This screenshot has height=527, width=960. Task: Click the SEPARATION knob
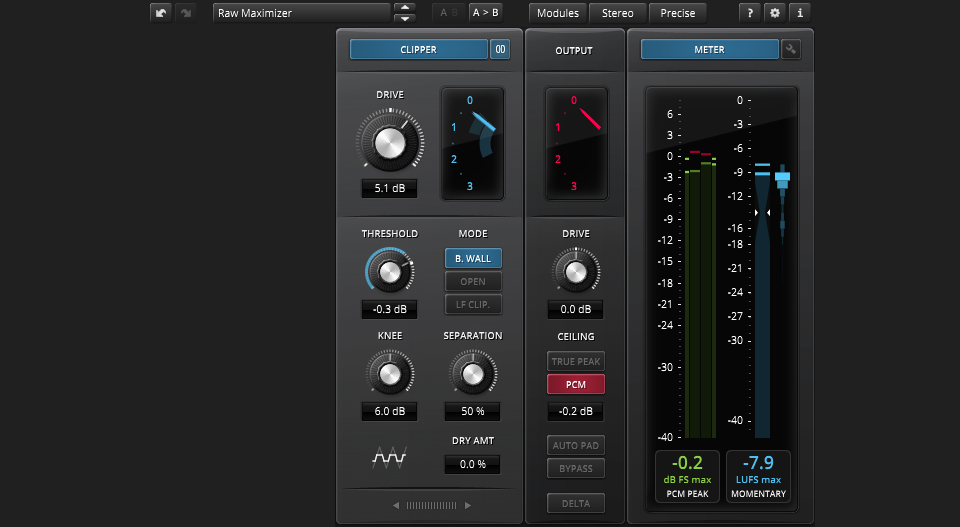473,373
